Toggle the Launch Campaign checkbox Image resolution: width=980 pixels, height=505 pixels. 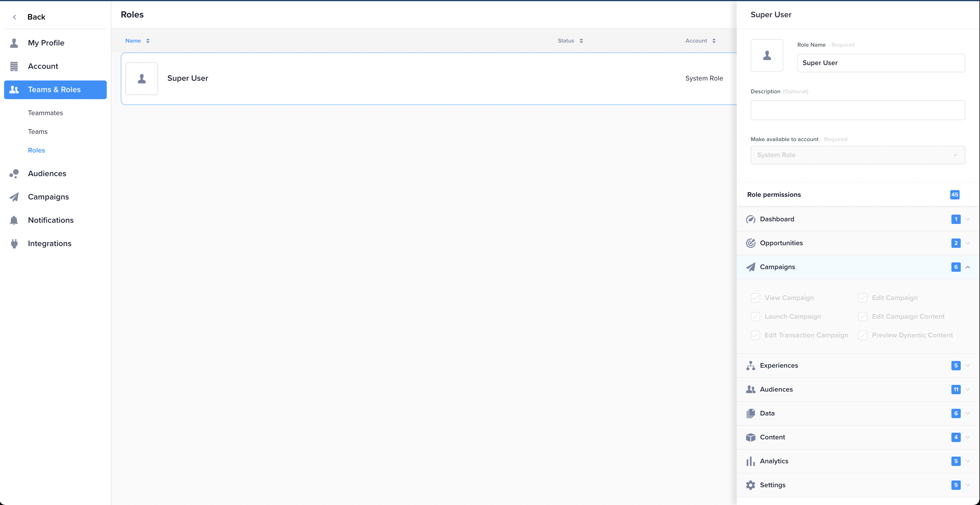click(x=755, y=316)
